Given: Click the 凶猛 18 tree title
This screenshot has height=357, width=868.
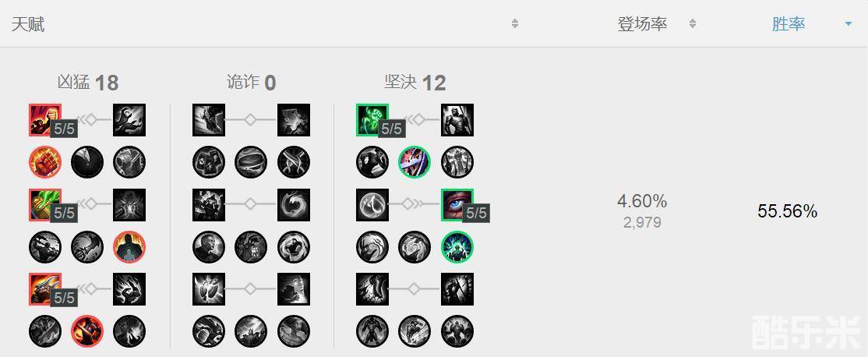Looking at the screenshot, I should [x=88, y=83].
